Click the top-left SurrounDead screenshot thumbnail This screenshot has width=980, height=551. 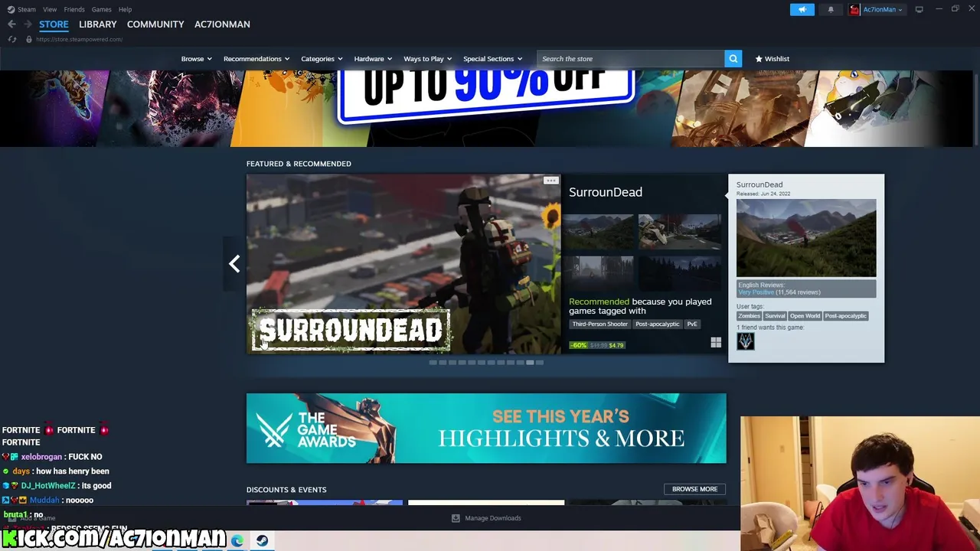600,230
